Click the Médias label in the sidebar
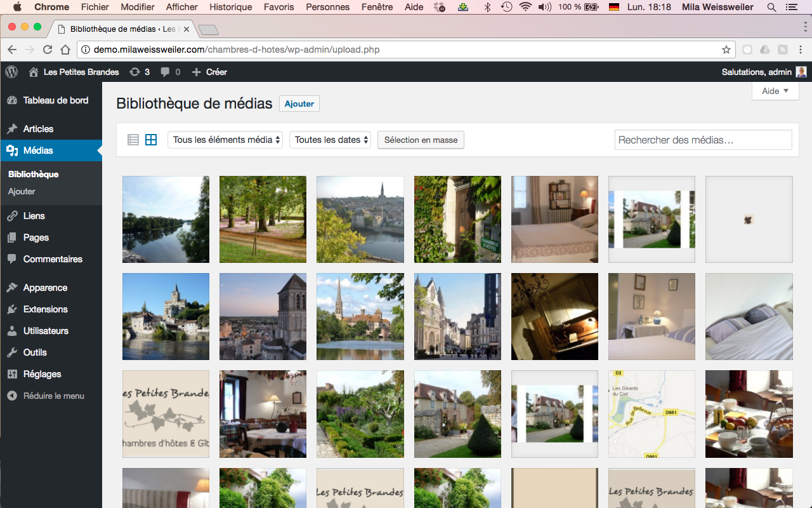Image resolution: width=812 pixels, height=508 pixels. pos(38,150)
